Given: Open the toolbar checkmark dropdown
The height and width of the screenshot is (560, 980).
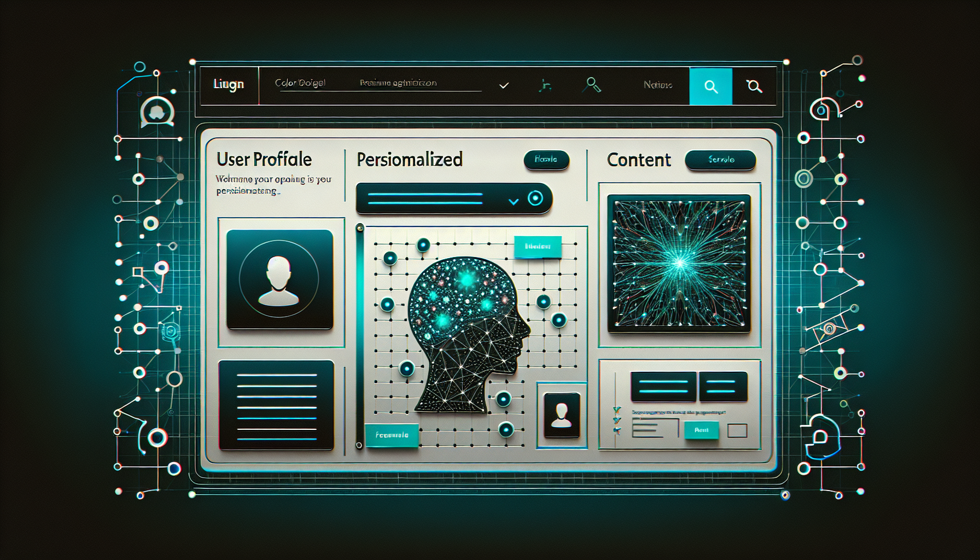Looking at the screenshot, I should pos(504,85).
